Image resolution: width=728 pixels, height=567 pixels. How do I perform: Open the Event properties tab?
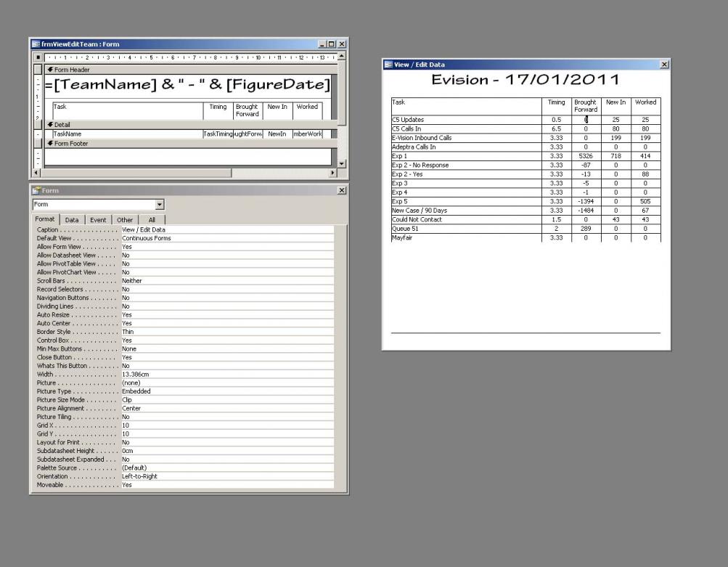point(98,220)
